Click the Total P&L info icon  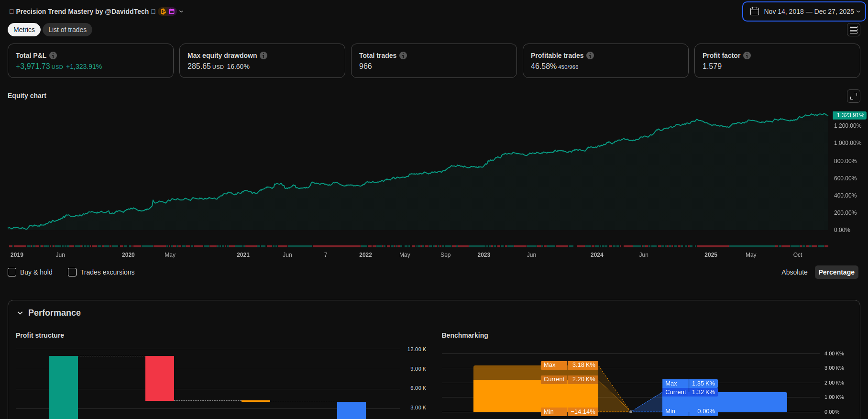53,55
